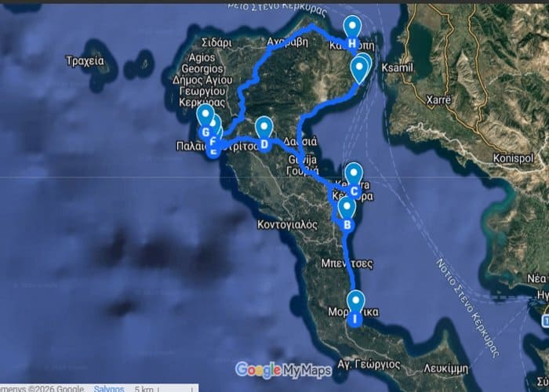Select the pin icon above waypoint I

pyautogui.click(x=356, y=302)
